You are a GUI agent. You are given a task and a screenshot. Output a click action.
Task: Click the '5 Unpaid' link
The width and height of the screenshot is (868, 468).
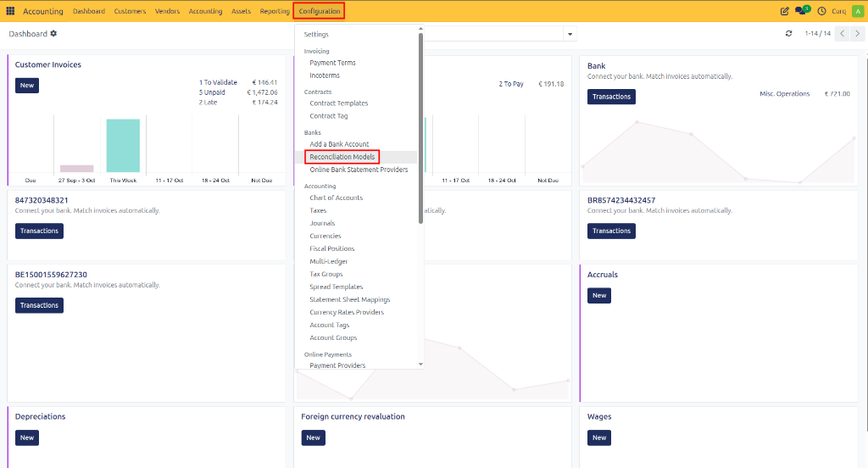212,92
